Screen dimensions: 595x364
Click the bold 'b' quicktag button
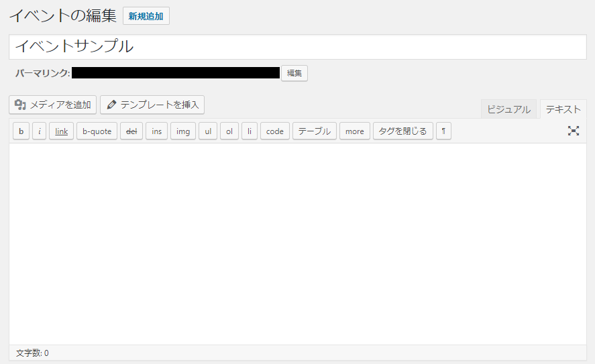point(21,131)
